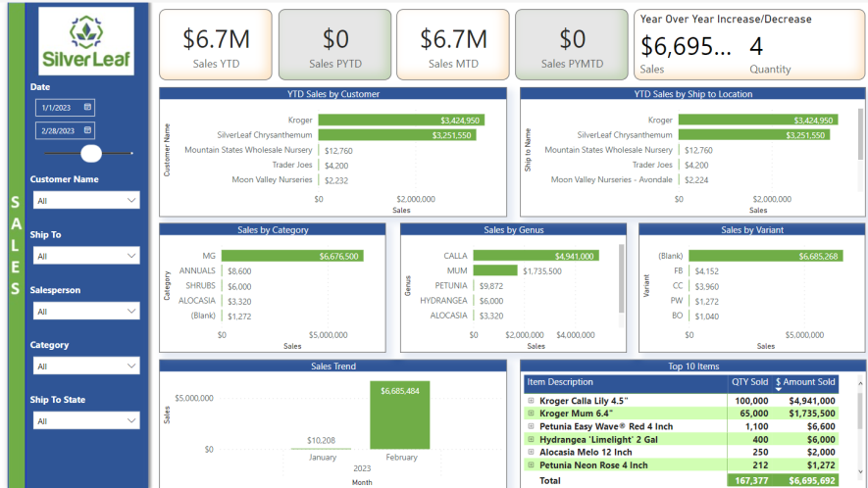Select the MG bar in Sales by Category

tap(292, 256)
